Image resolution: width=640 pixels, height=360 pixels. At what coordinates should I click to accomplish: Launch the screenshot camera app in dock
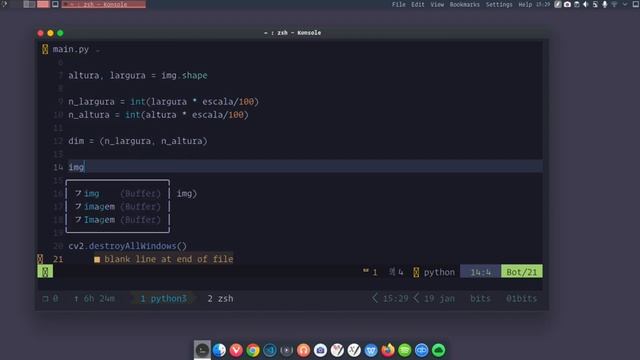(320, 350)
